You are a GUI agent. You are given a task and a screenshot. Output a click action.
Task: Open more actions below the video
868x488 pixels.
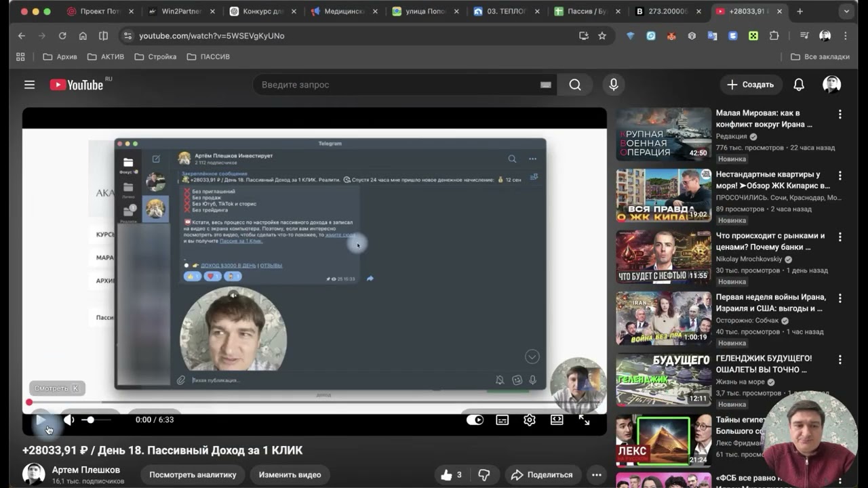pos(597,475)
